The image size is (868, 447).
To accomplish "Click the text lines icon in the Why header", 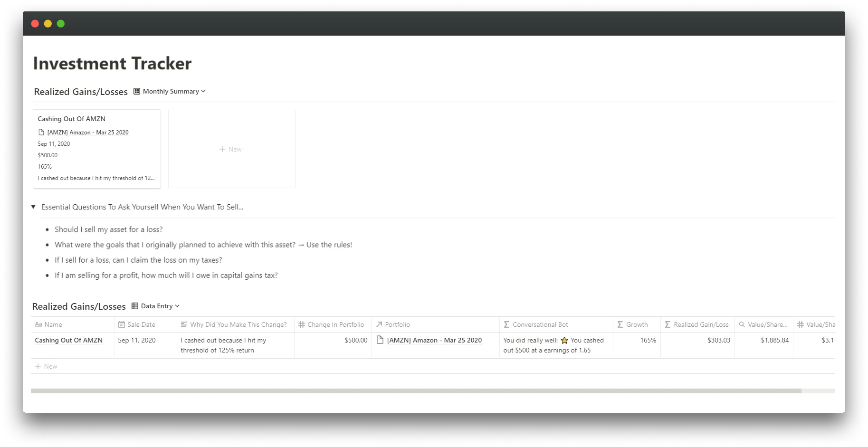I will point(184,324).
